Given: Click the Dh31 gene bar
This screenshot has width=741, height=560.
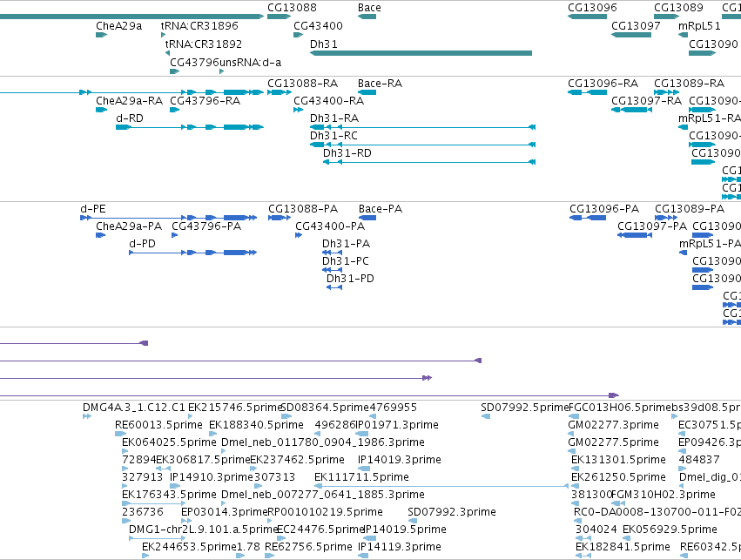Looking at the screenshot, I should tap(421, 53).
